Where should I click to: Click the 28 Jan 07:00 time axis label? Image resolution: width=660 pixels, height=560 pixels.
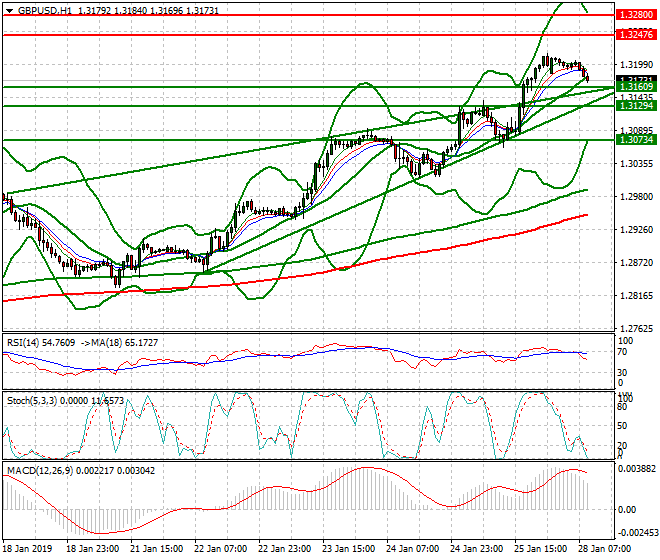604,549
